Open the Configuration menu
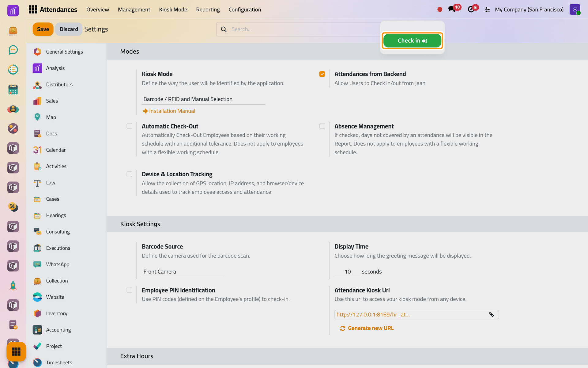The width and height of the screenshot is (588, 368). point(245,10)
